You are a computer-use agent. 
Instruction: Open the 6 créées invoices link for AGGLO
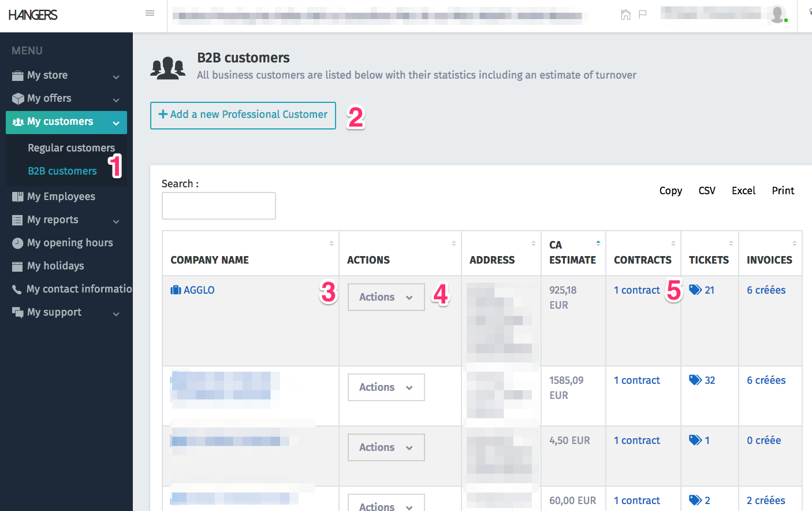click(x=766, y=290)
